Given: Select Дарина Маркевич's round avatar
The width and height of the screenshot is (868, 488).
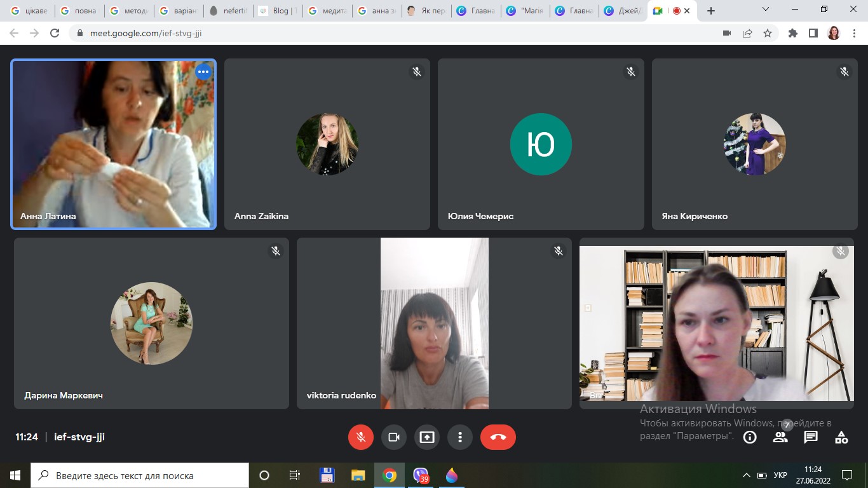Looking at the screenshot, I should 151,323.
